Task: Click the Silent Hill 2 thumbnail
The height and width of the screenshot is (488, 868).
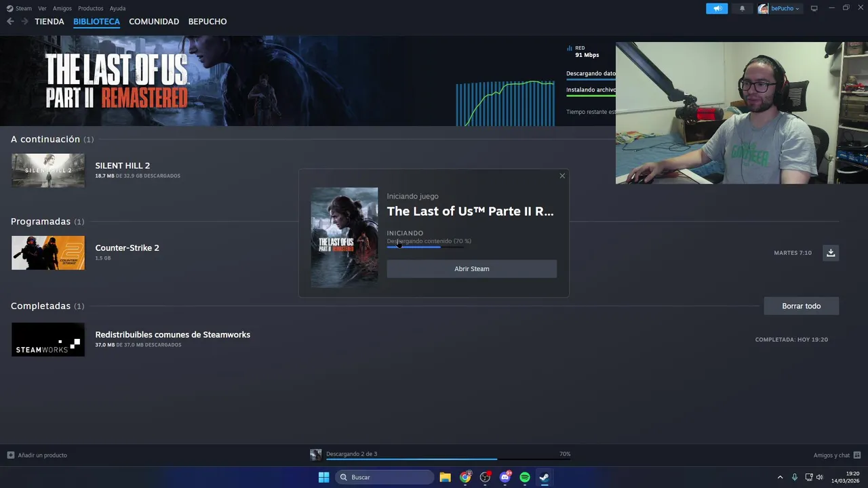Action: pyautogui.click(x=48, y=170)
